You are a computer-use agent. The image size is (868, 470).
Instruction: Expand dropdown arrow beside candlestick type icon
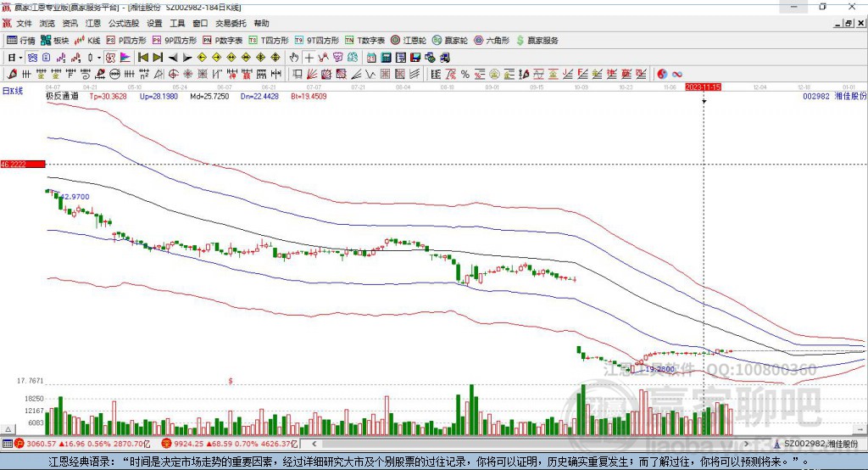tap(99, 58)
